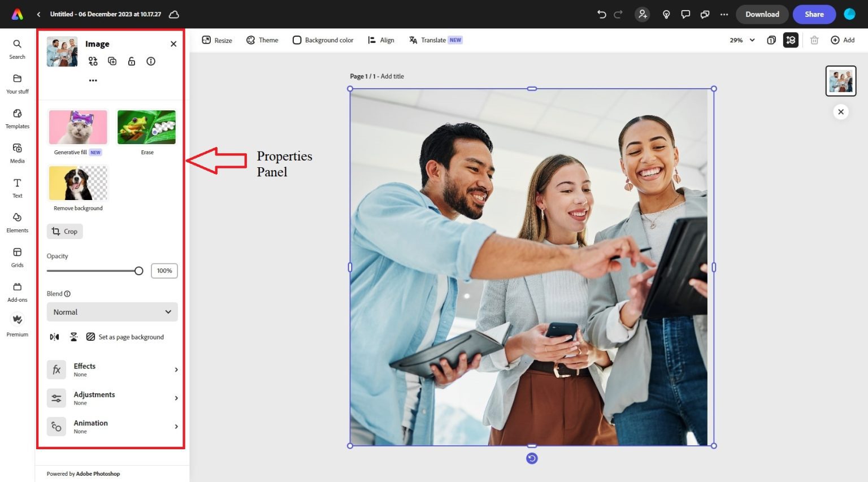Open the Elements panel

(x=17, y=223)
